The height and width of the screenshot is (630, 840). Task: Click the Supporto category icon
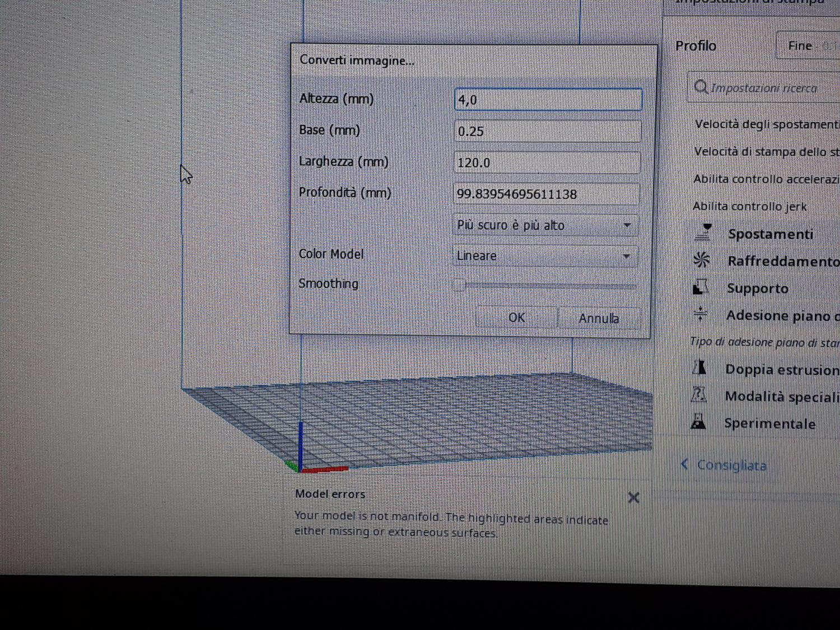pyautogui.click(x=701, y=287)
